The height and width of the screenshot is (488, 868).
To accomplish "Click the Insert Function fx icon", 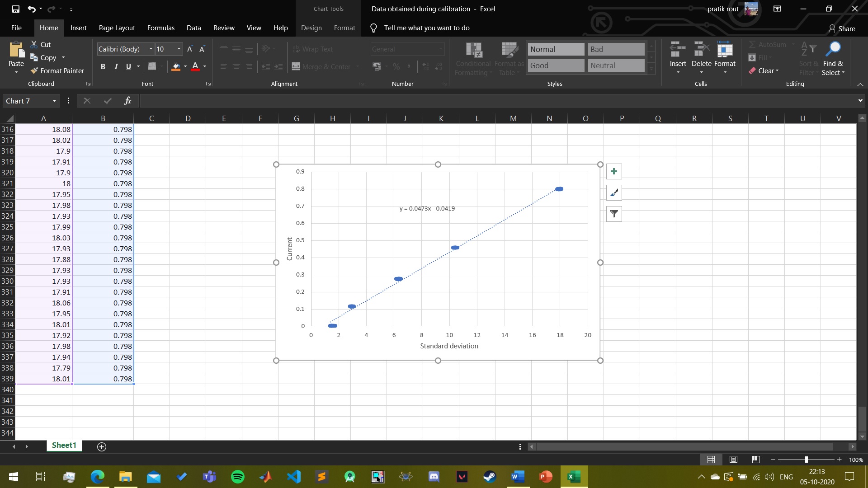I will tap(127, 101).
